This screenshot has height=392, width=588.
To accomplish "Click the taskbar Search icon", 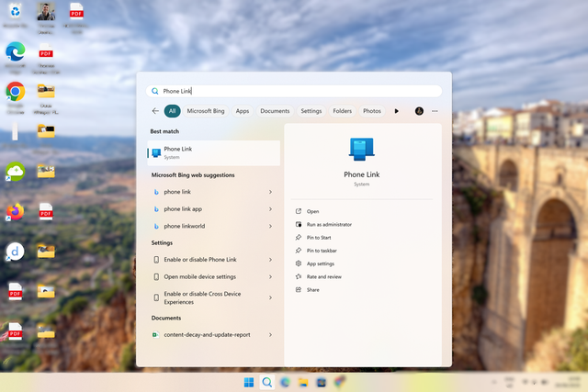I will click(267, 382).
